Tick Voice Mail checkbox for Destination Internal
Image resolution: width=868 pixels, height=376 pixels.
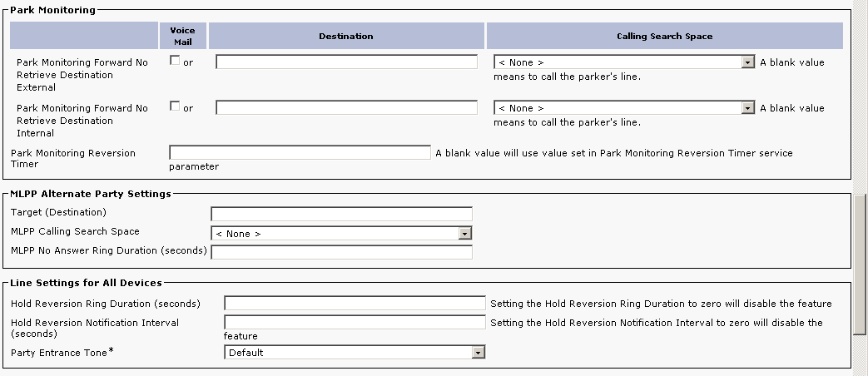click(x=174, y=106)
